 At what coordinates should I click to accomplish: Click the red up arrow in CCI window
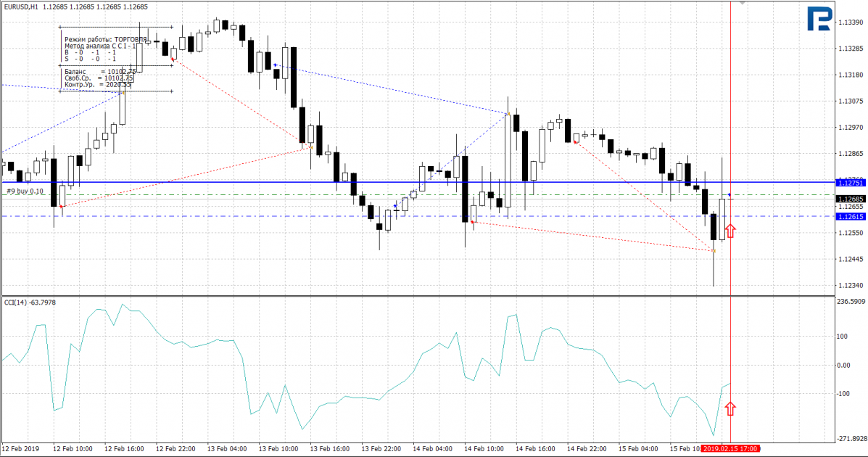[x=730, y=408]
